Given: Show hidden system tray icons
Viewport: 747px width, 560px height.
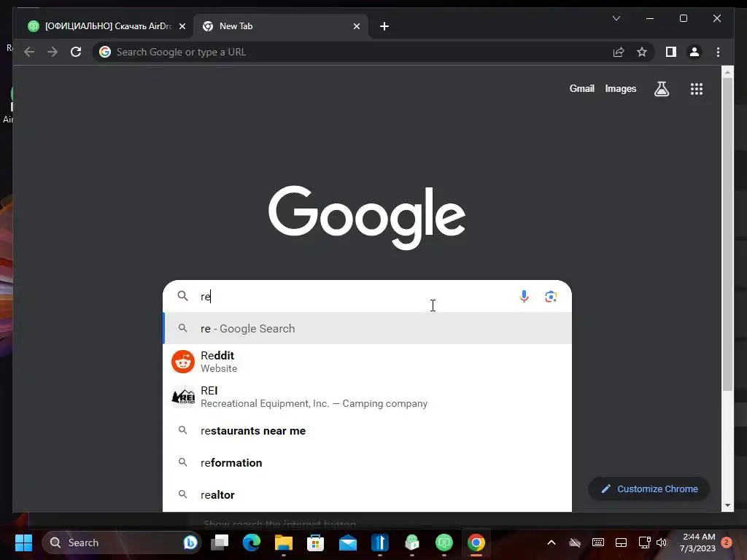Looking at the screenshot, I should [551, 542].
